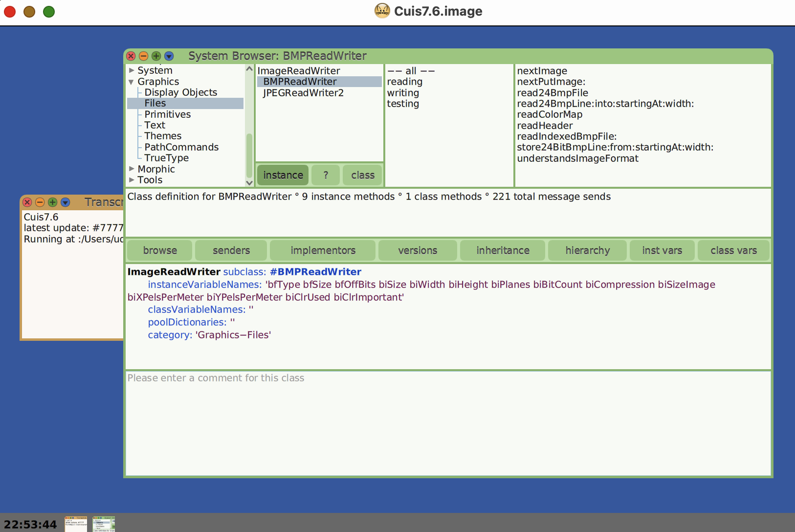The height and width of the screenshot is (532, 795).
Task: Click the inst vars button
Action: 662,250
